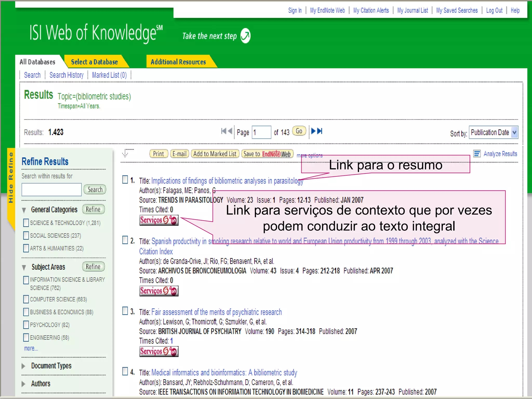
Task: Open Serviços button under result 3
Action: tap(159, 351)
